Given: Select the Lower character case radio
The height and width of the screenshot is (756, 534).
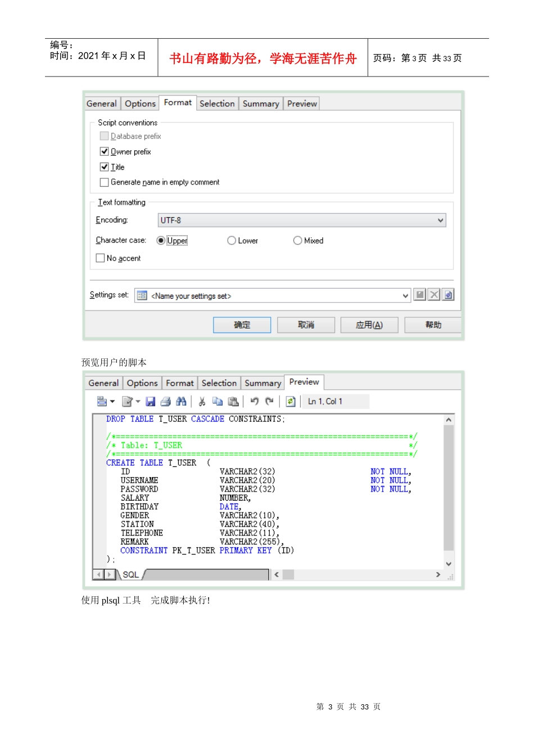Looking at the screenshot, I should [x=232, y=240].
